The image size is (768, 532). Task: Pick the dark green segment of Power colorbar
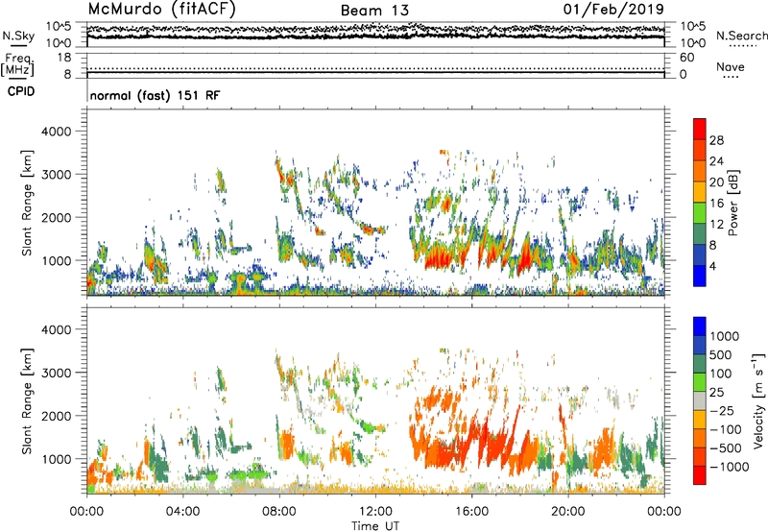[x=700, y=233]
